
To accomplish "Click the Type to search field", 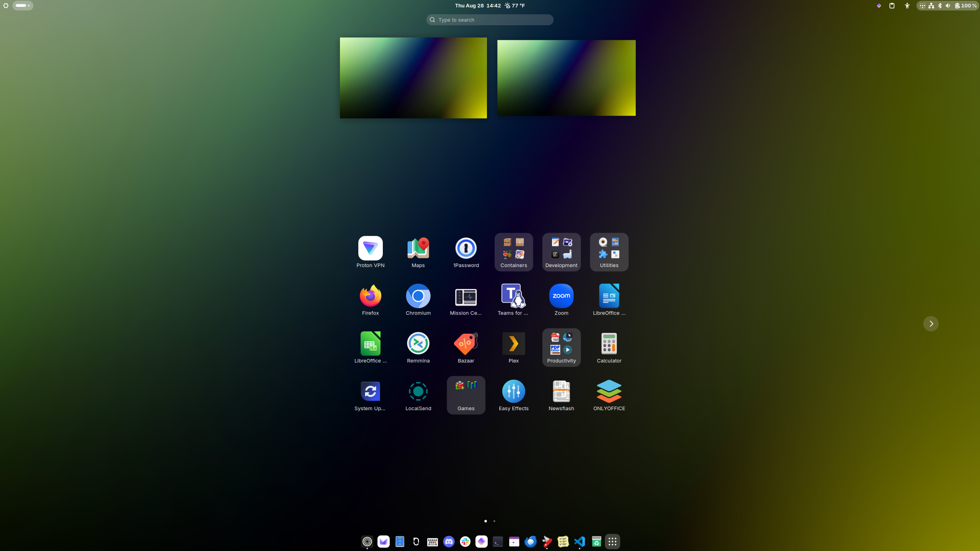I will pos(490,20).
